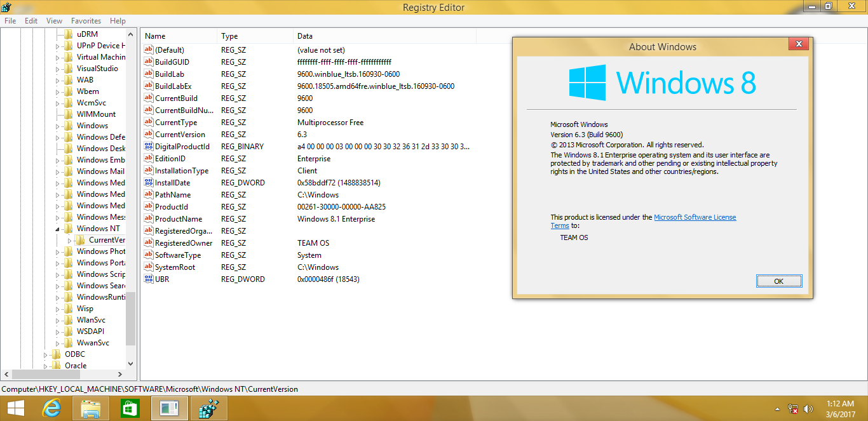Click the volume speaker tray icon
Screen dimensions: 868x421
[808, 409]
